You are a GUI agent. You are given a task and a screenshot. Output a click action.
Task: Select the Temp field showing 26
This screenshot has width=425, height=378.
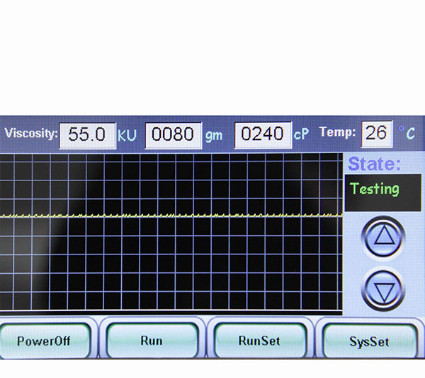377,134
